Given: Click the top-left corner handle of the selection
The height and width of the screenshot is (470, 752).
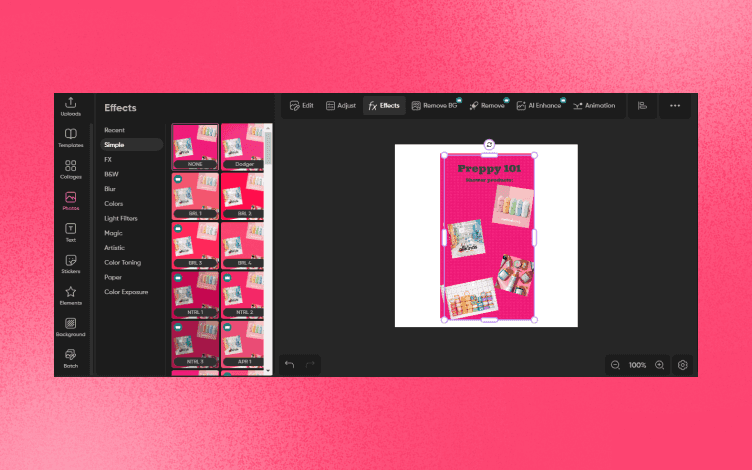Looking at the screenshot, I should coord(444,155).
